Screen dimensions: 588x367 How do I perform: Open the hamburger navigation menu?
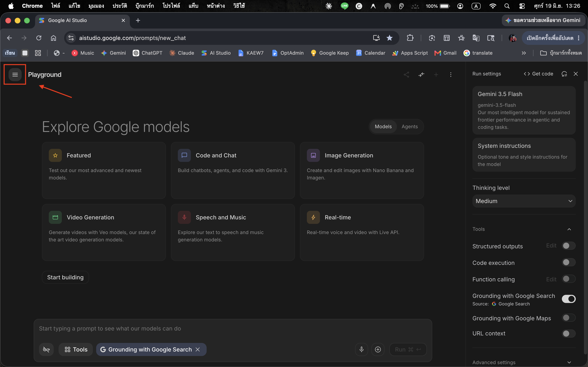click(x=15, y=74)
